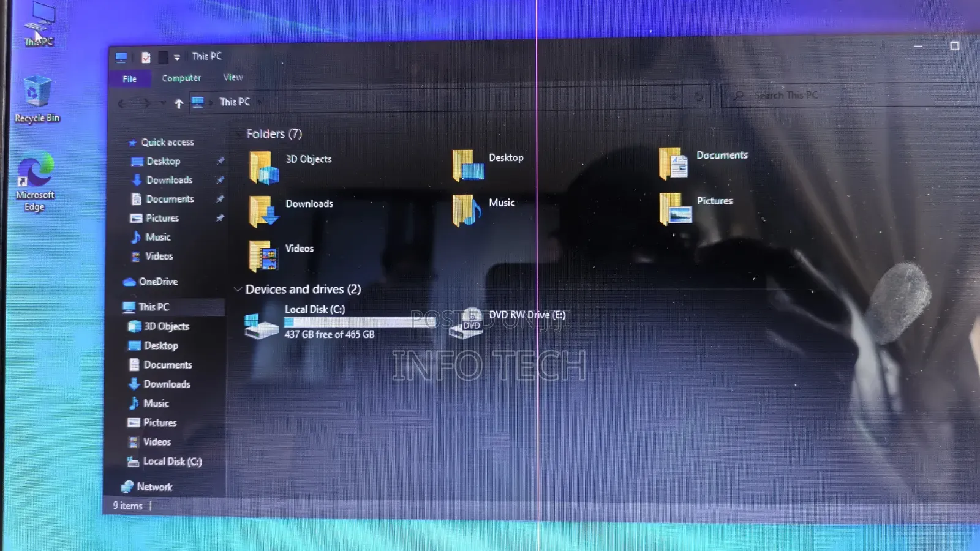The height and width of the screenshot is (551, 980).
Task: Select Local Disk (C:) in navigation tree
Action: click(x=164, y=462)
